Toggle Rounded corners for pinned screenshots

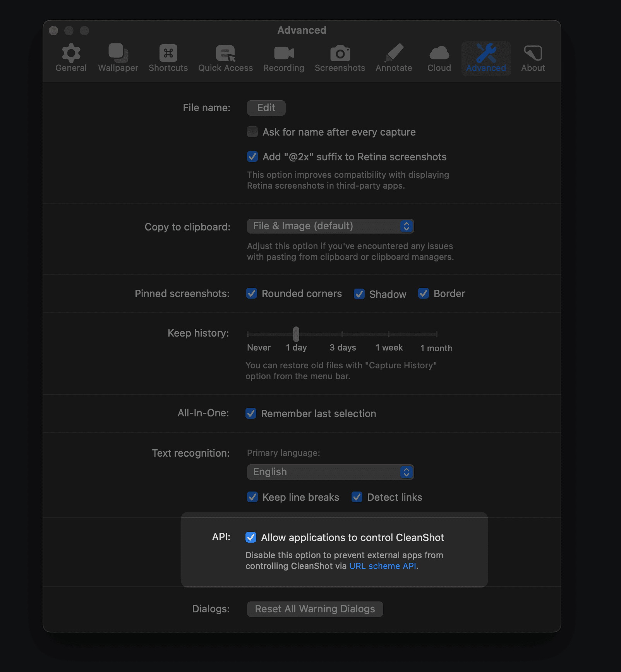252,293
